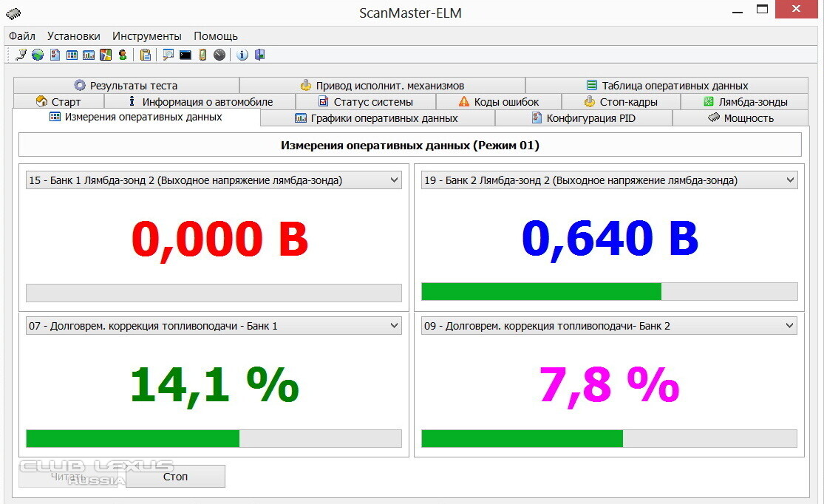The width and height of the screenshot is (824, 504).
Task: Click the clipboard report icon in toolbar
Action: tap(146, 55)
